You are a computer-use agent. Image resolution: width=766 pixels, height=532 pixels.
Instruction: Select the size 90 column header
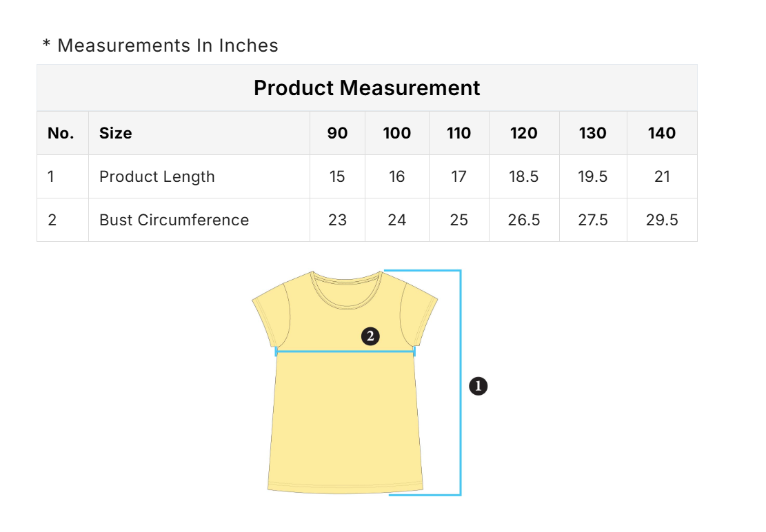point(337,133)
